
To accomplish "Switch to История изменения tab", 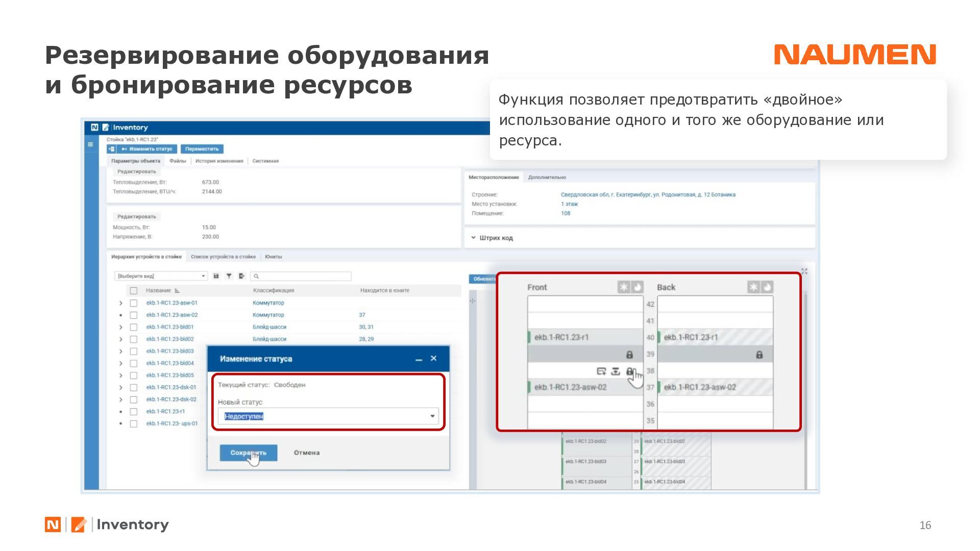I will (219, 161).
